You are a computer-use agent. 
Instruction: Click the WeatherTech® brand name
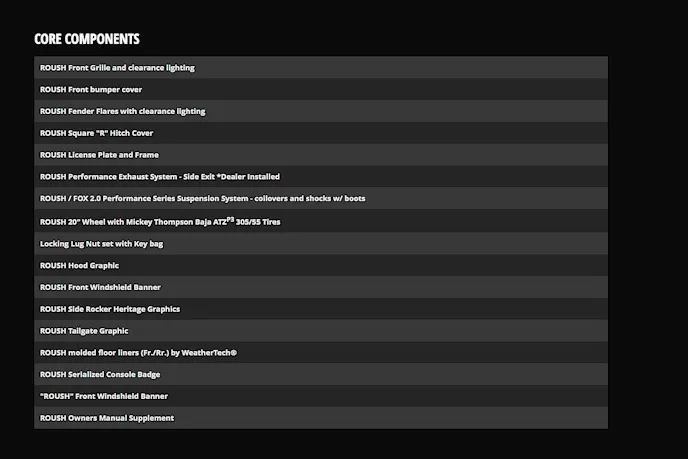point(213,353)
